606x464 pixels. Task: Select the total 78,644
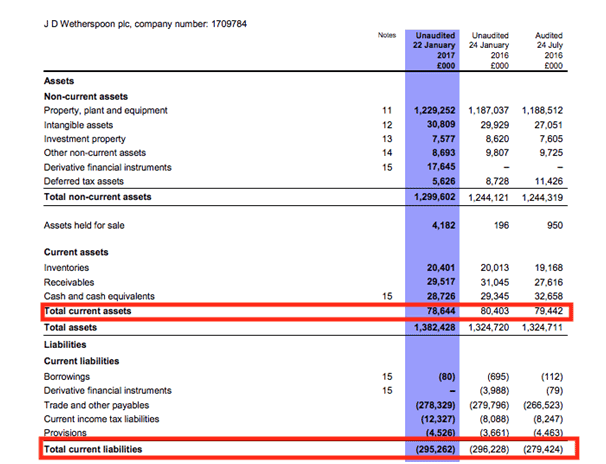(x=441, y=311)
